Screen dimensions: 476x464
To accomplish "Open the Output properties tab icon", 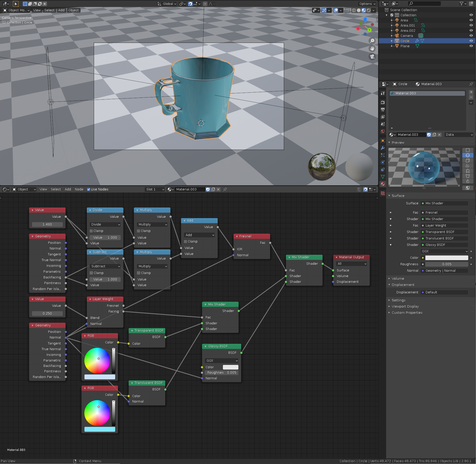I will point(383,110).
